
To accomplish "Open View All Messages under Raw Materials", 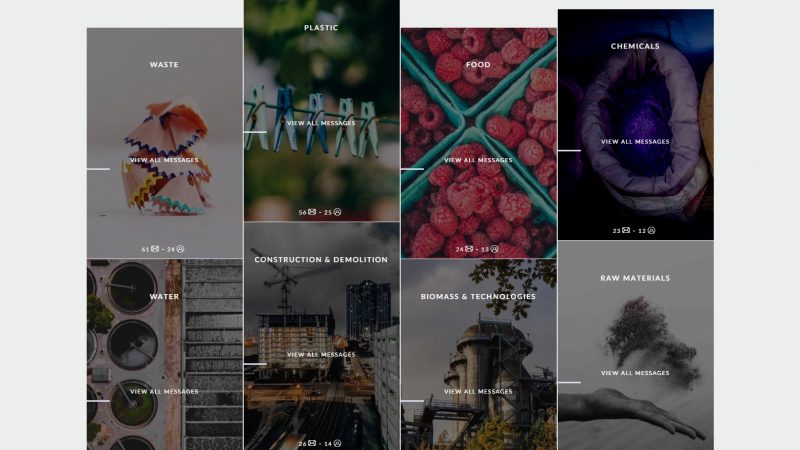I will click(x=635, y=373).
